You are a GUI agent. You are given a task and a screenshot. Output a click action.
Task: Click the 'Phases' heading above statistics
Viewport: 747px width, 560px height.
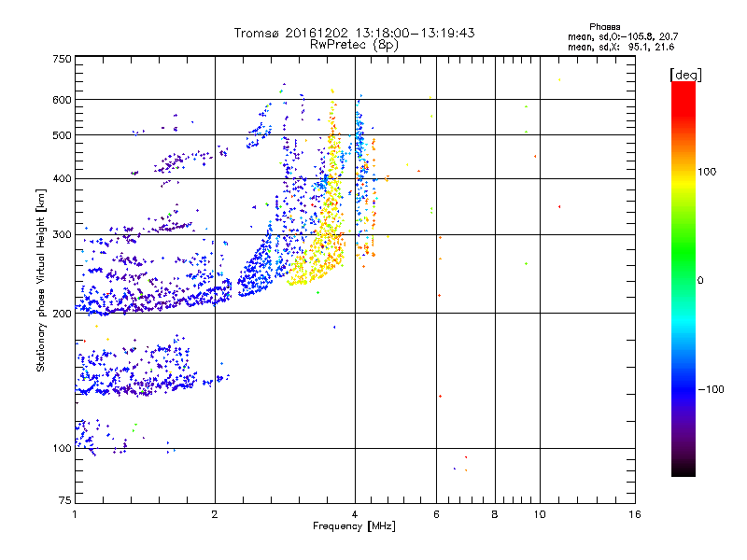coord(604,27)
